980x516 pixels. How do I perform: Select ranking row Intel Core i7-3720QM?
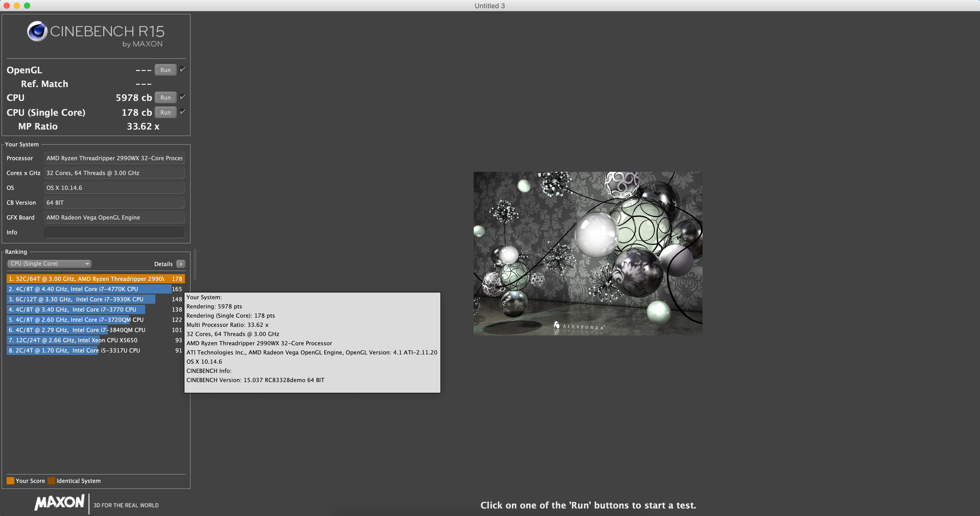pos(96,320)
